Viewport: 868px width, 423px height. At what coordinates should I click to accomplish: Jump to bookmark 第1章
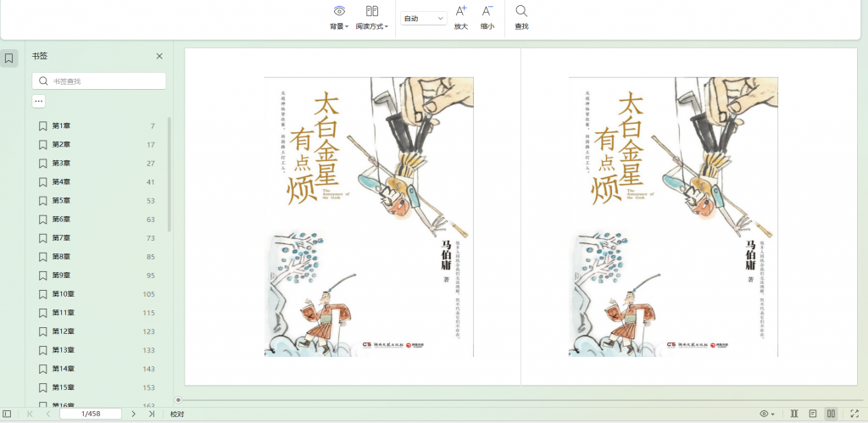coord(61,125)
